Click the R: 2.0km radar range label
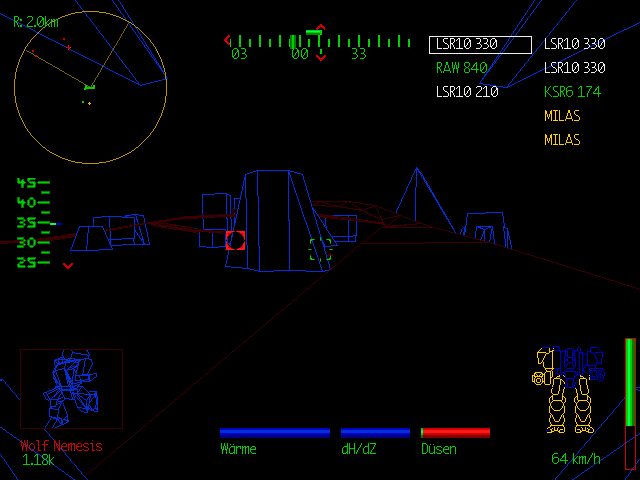Screen dimensions: 640x480 click(x=36, y=22)
